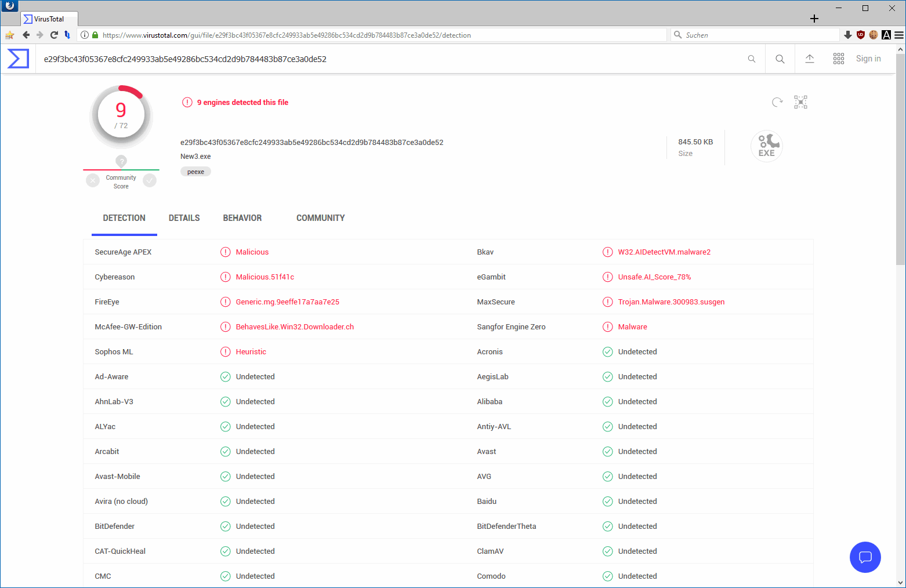Click the Sign in link

(868, 59)
